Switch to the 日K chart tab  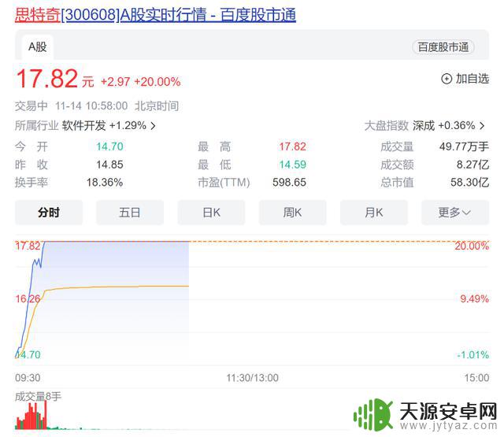[x=211, y=213]
